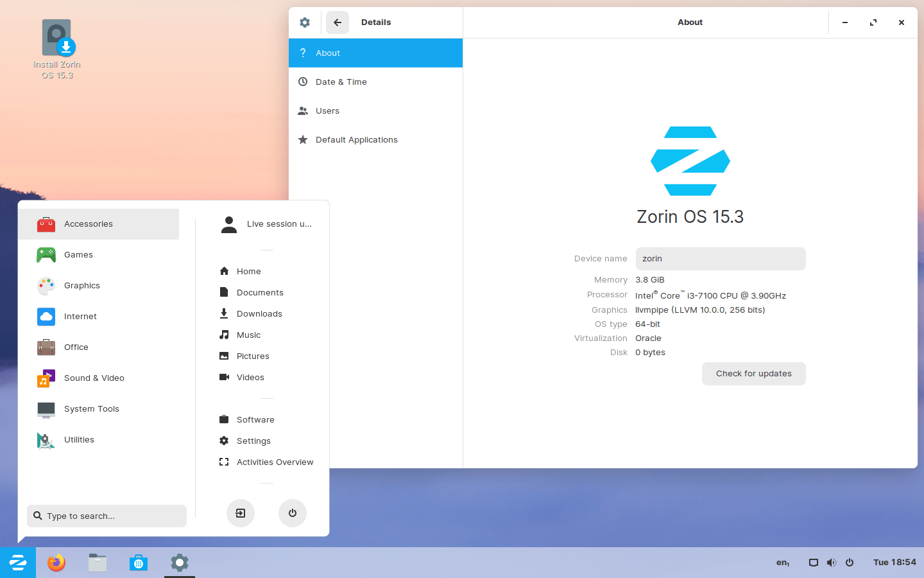Open Activities Overview from the menu
924x578 pixels.
coord(266,462)
